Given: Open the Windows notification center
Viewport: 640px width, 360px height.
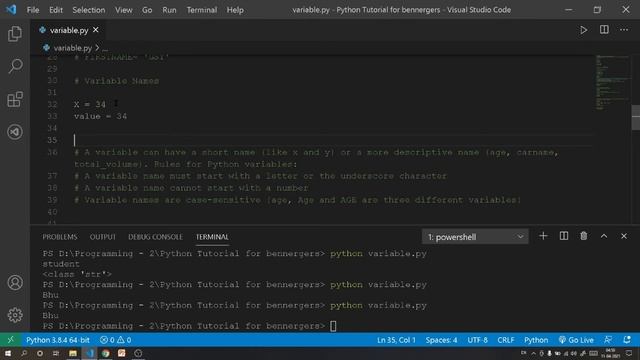Looking at the screenshot, I should coord(629,353).
